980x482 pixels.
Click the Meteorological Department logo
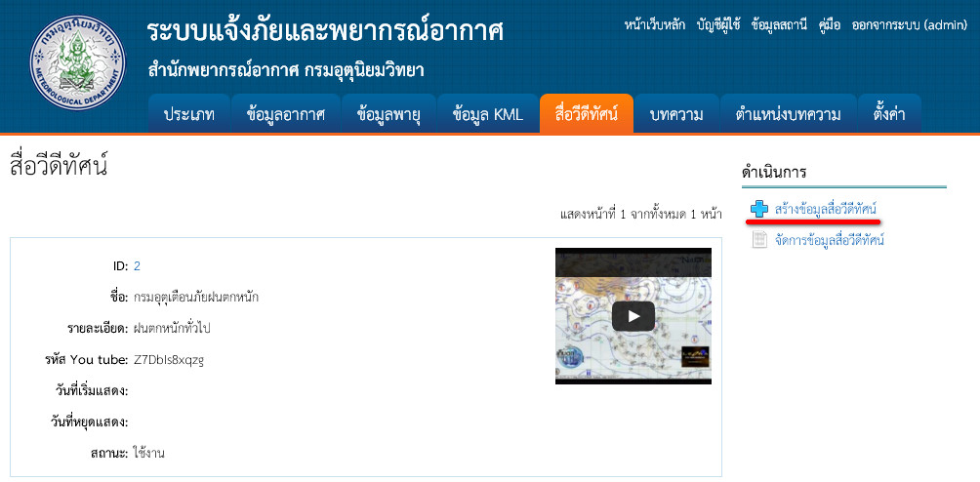pyautogui.click(x=77, y=62)
